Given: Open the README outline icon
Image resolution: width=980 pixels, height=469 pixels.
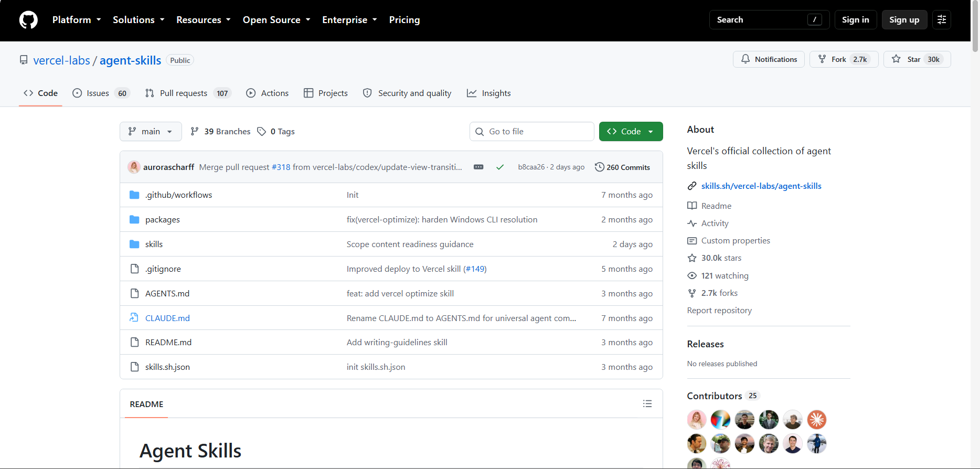Looking at the screenshot, I should [647, 404].
